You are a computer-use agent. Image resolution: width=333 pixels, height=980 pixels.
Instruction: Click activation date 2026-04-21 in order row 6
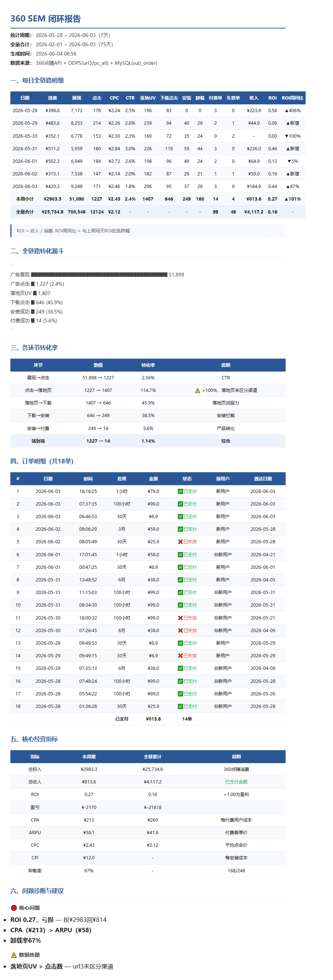coord(263,555)
